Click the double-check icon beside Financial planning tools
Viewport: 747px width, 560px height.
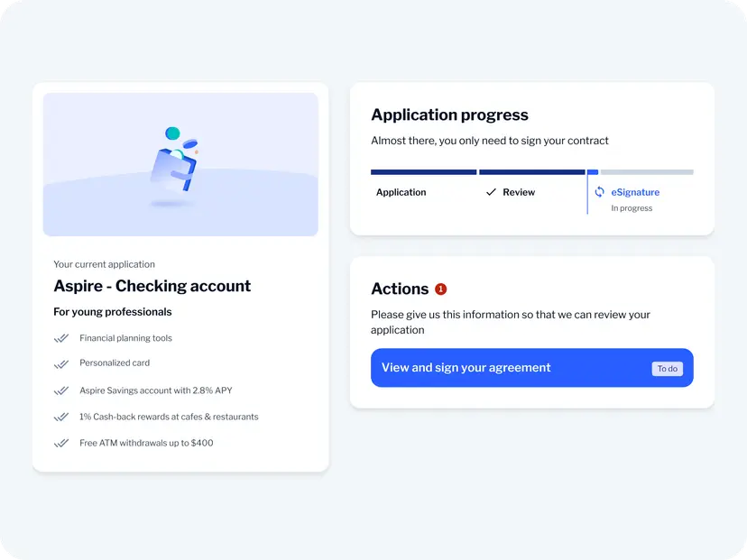tap(61, 338)
